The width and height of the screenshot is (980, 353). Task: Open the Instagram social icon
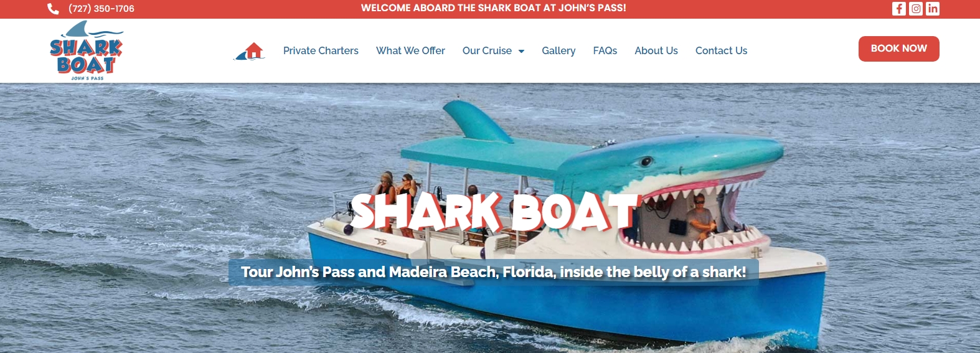pyautogui.click(x=916, y=9)
